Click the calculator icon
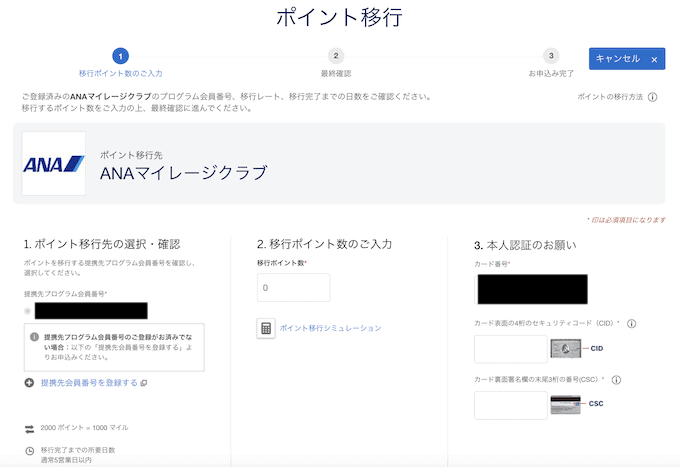 (x=266, y=328)
